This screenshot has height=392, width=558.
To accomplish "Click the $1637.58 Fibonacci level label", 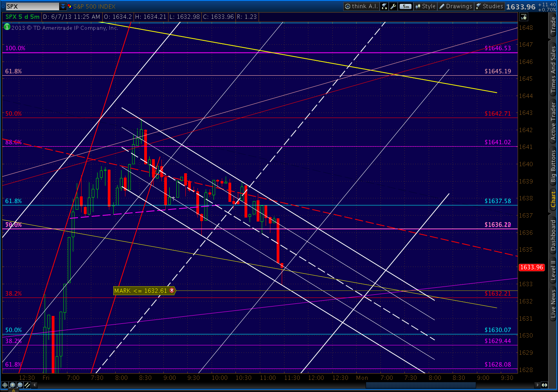I will click(x=498, y=201).
